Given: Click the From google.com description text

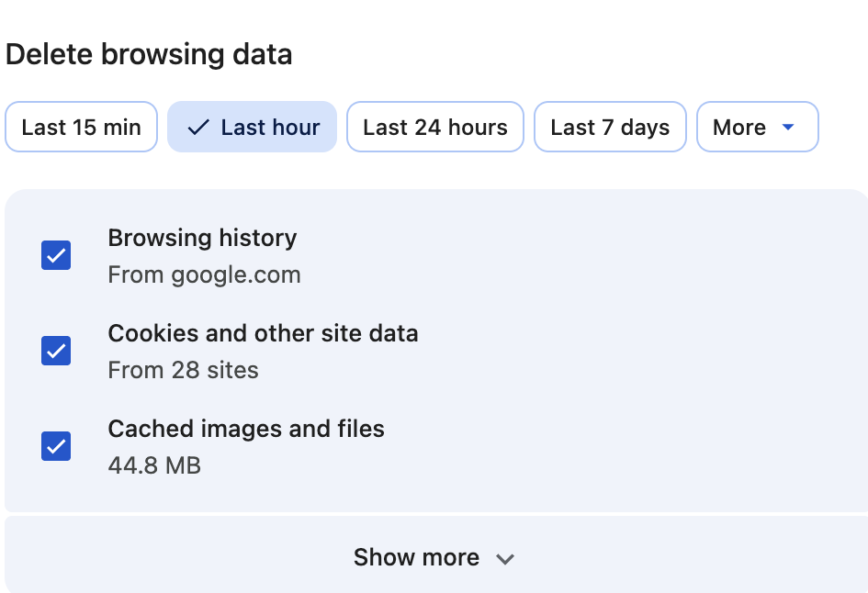Looking at the screenshot, I should click(204, 274).
